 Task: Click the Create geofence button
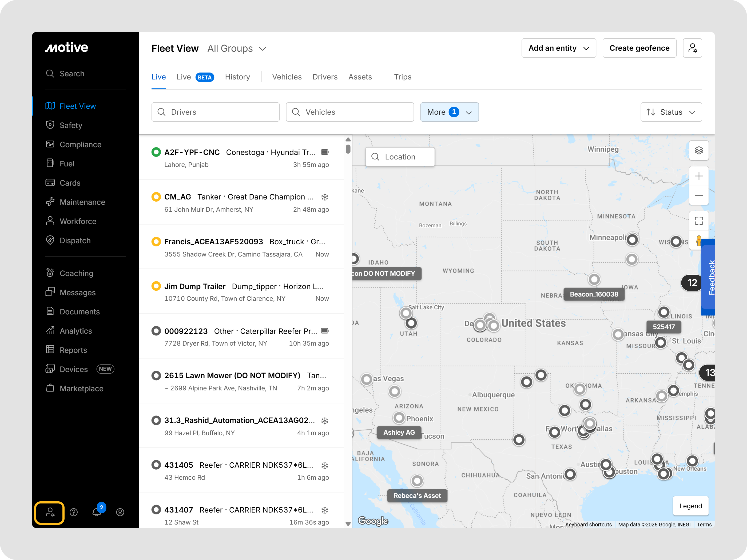point(639,48)
